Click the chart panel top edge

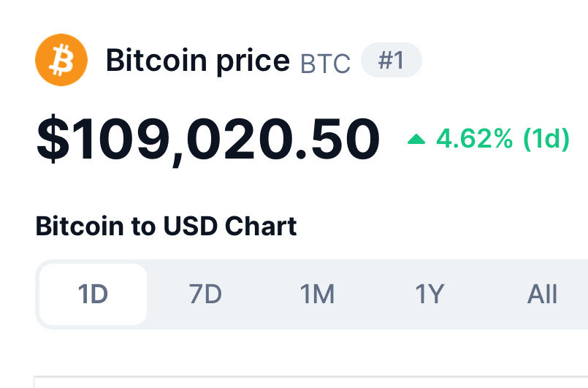click(311, 376)
